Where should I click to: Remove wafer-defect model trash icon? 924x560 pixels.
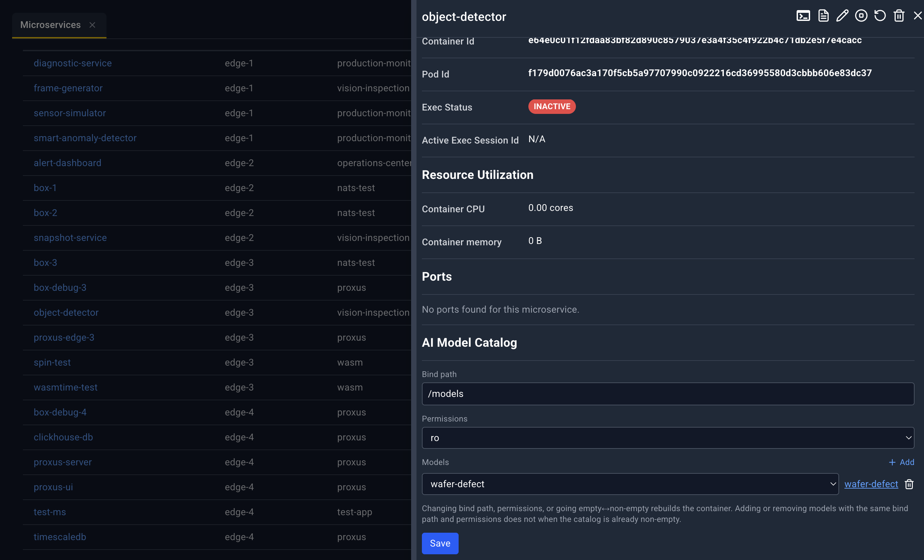pyautogui.click(x=909, y=484)
